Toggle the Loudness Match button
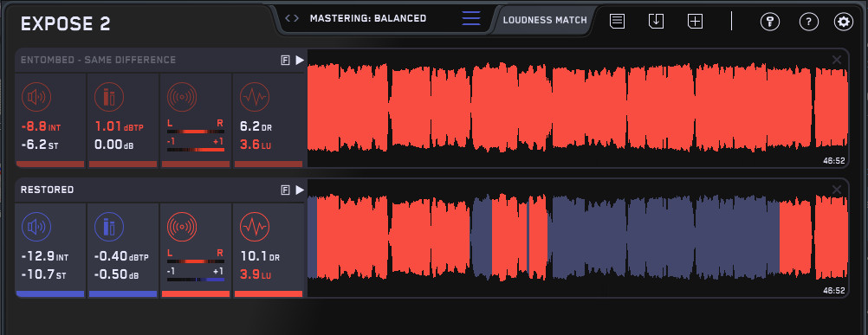Viewport: 868px width, 335px height. 545,21
